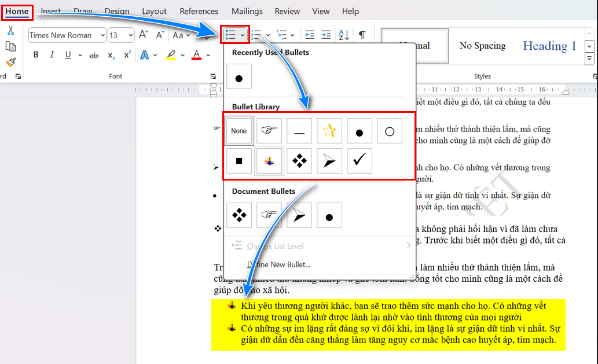Show paragraph marks with pilcrow icon
Image resolution: width=598 pixels, height=364 pixels.
click(x=362, y=35)
